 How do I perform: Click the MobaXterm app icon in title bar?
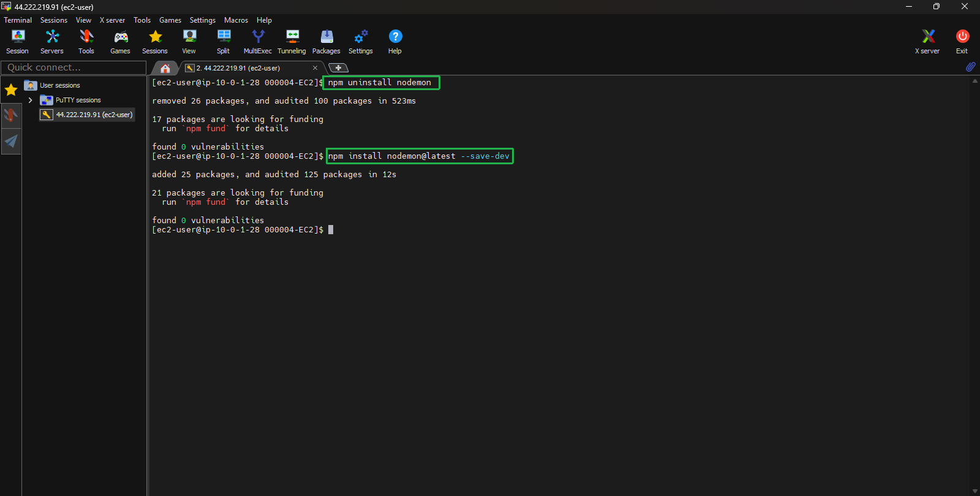point(7,7)
